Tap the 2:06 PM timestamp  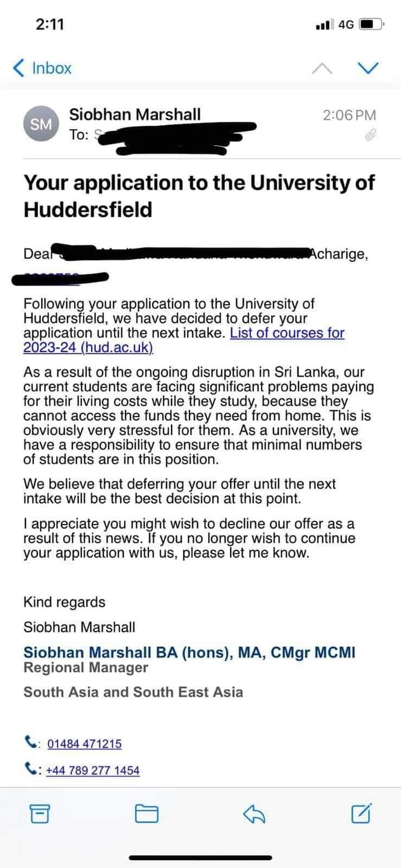pyautogui.click(x=349, y=115)
